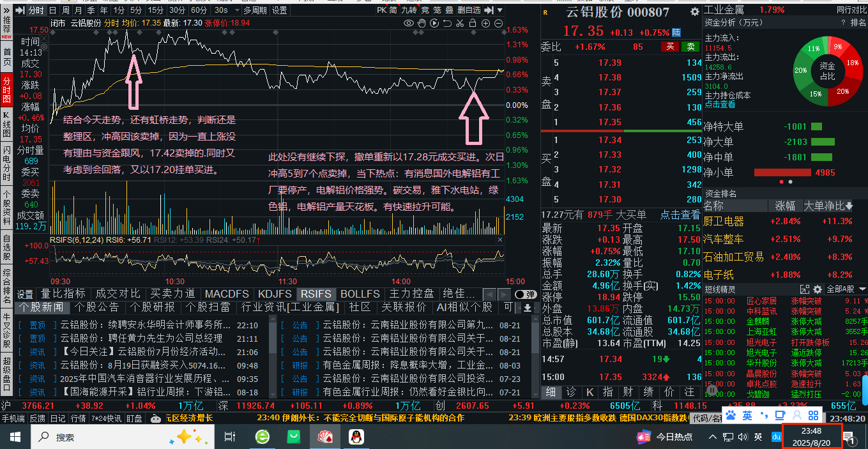Select the MACDFS indicator tab

click(x=227, y=294)
